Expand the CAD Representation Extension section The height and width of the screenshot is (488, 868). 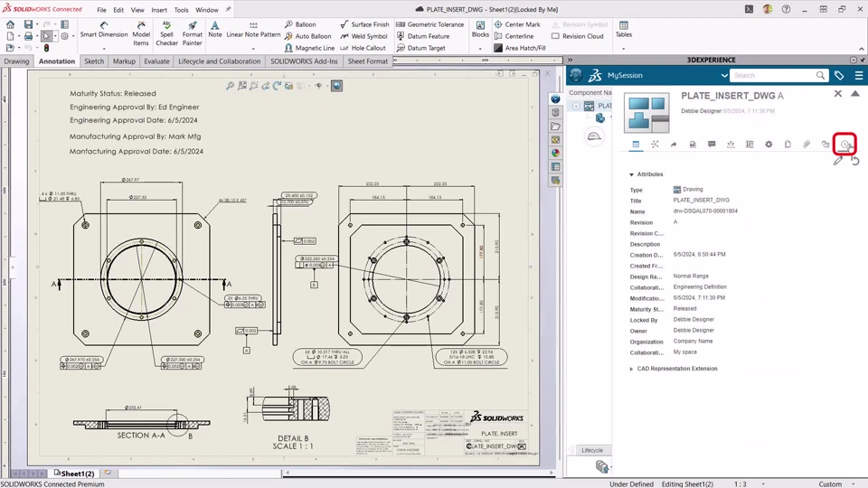[632, 369]
